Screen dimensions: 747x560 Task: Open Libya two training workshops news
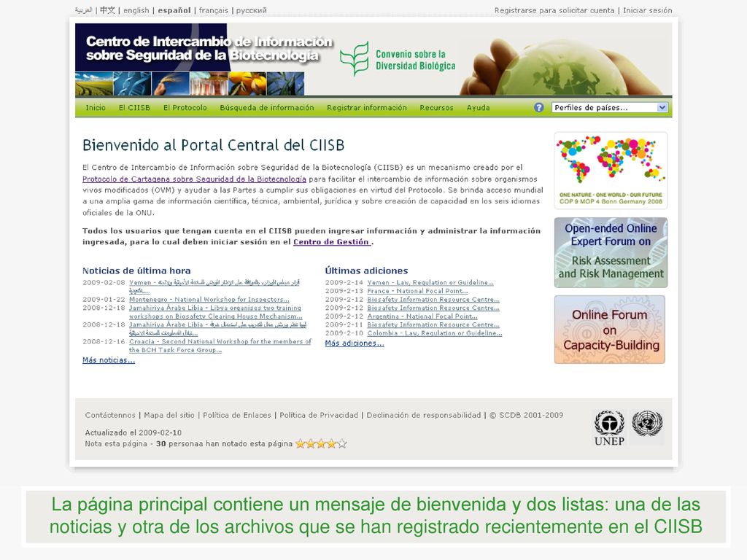point(215,312)
